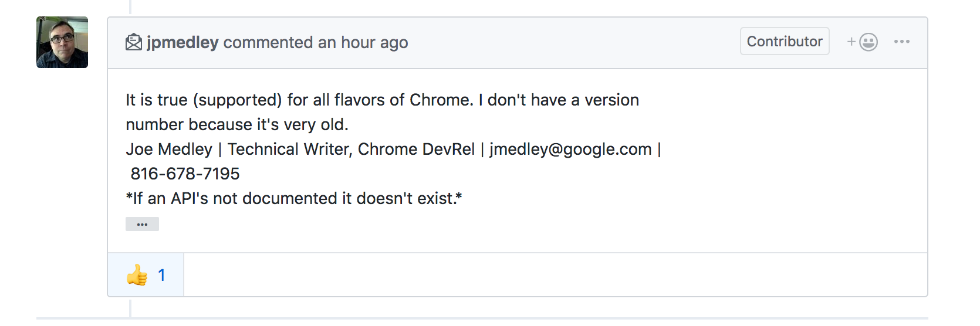Viewport: 980px width, 326px height.
Task: Click the word "commented" in the header
Action: [268, 43]
